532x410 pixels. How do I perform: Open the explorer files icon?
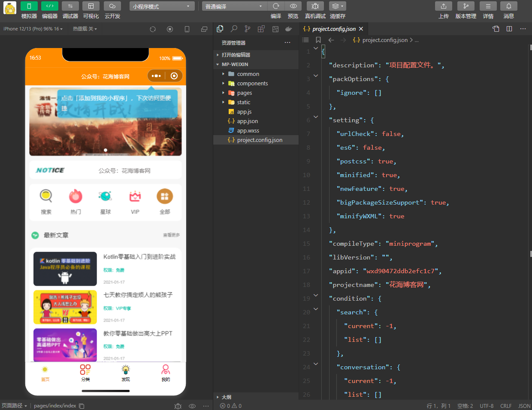click(220, 29)
